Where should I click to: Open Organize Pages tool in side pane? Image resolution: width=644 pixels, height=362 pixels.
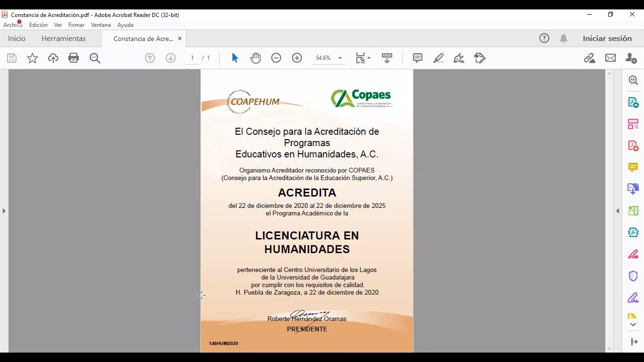(x=633, y=124)
